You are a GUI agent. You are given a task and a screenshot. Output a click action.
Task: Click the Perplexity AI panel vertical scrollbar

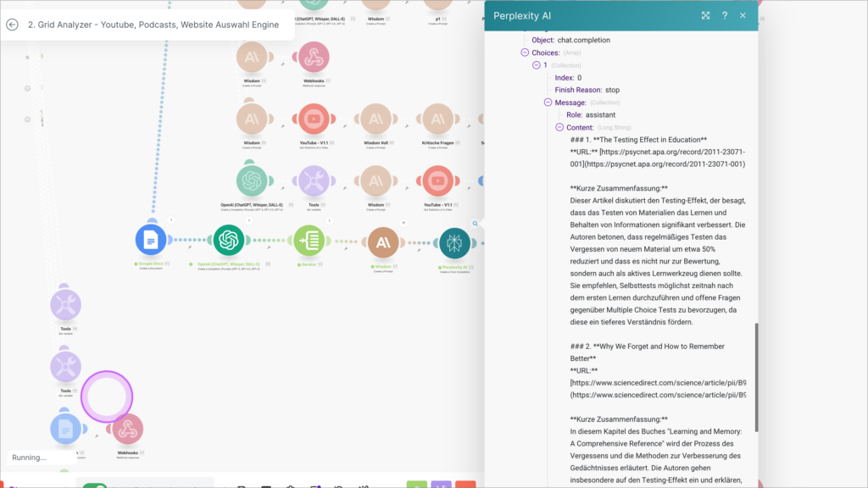(756, 377)
